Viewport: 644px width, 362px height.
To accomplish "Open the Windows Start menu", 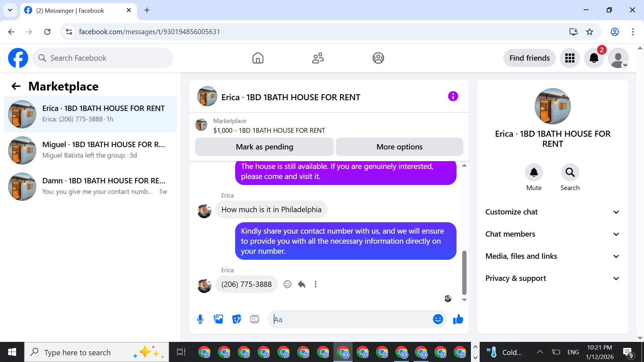I will [12, 352].
